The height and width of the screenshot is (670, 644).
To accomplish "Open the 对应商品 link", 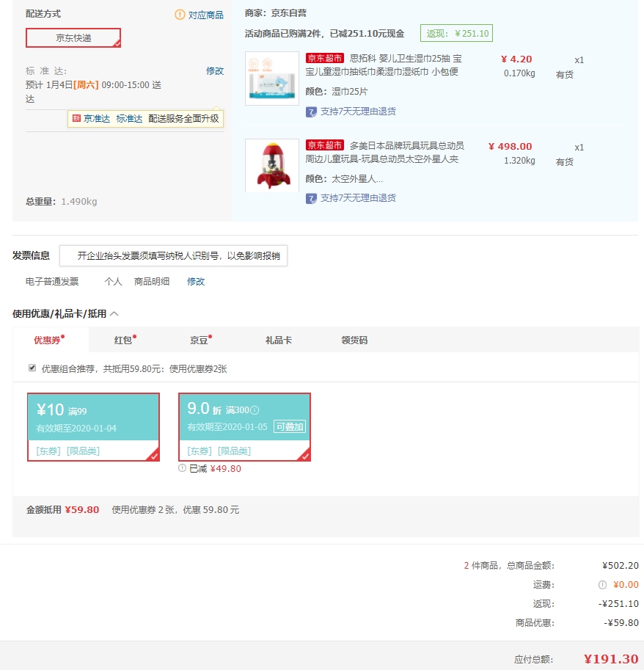I will 206,15.
